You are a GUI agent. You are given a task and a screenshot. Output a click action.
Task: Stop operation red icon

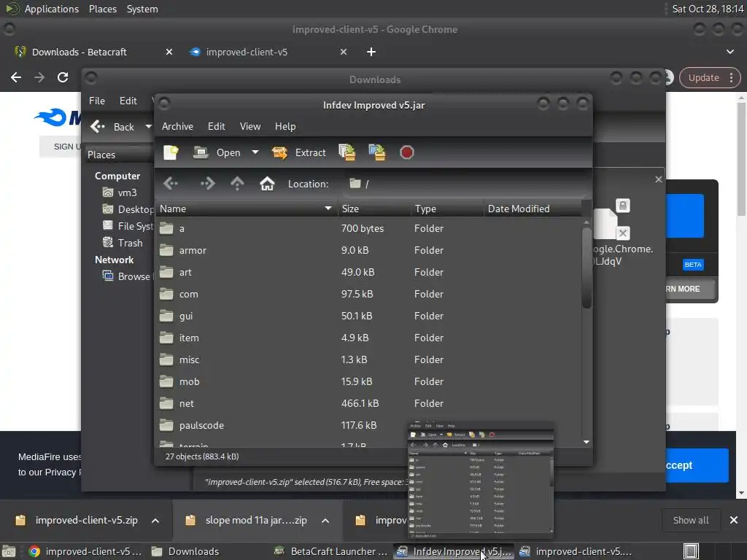coord(407,152)
